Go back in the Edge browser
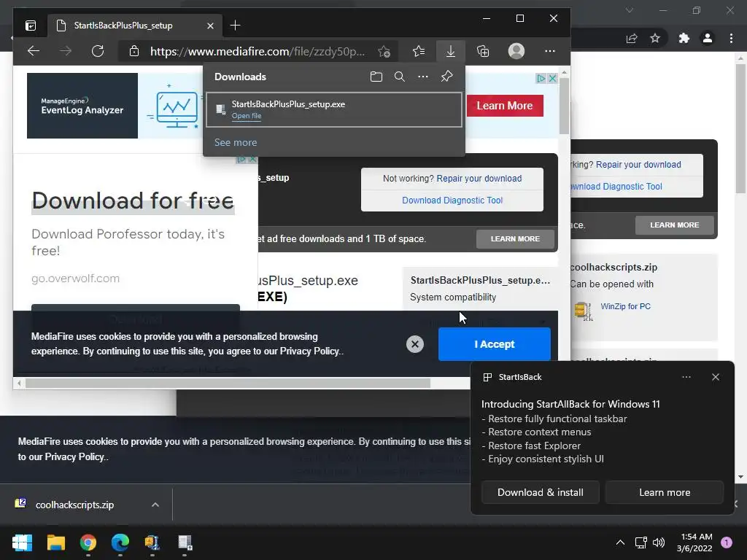Image resolution: width=747 pixels, height=560 pixels. (x=34, y=51)
